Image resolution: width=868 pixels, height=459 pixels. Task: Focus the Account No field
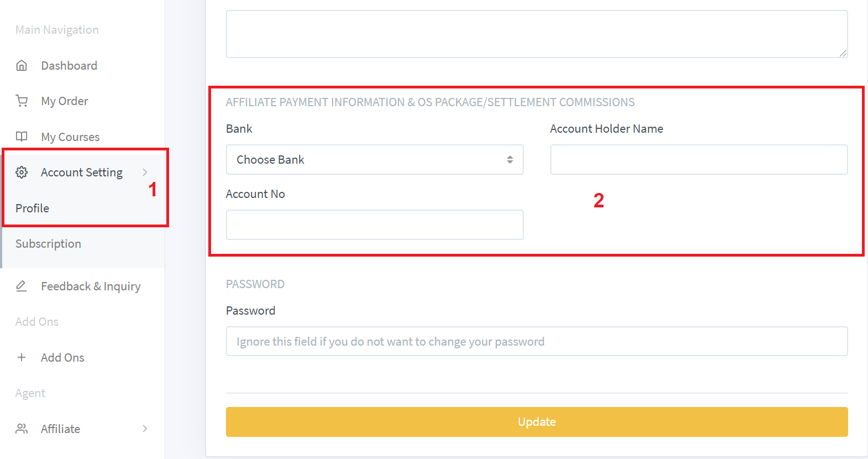coord(375,225)
